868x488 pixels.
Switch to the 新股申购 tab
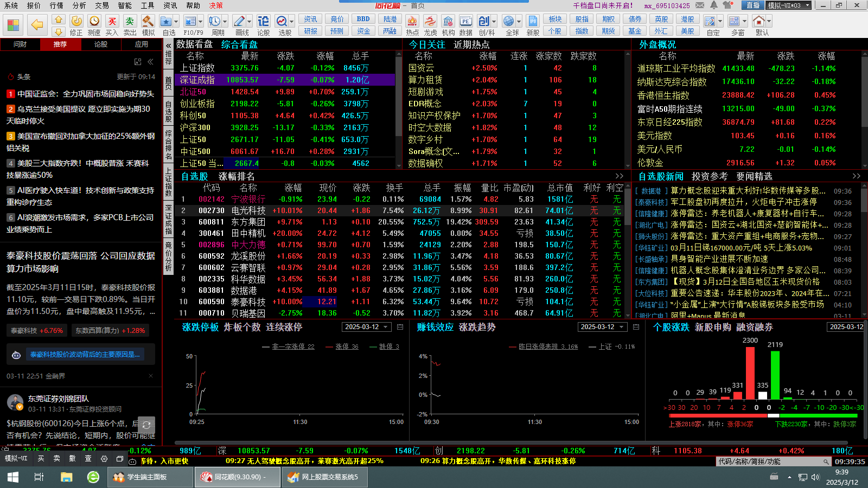click(x=712, y=327)
